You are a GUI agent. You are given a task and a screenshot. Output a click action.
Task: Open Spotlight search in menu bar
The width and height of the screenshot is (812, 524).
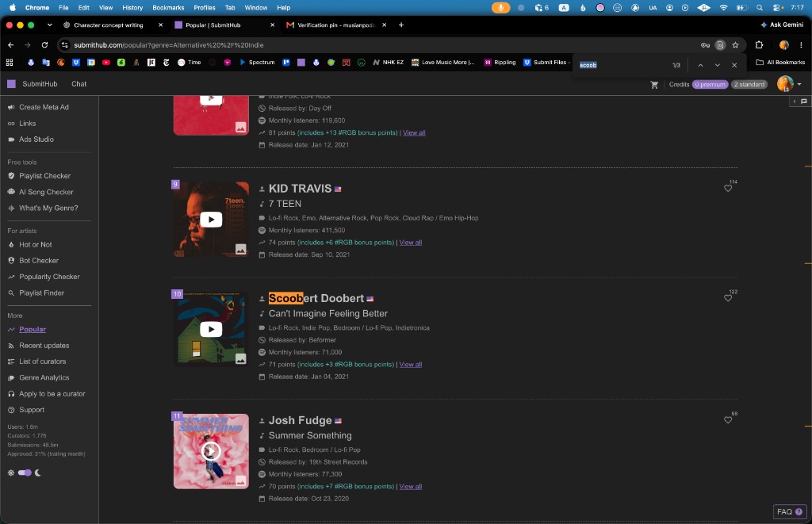[759, 8]
